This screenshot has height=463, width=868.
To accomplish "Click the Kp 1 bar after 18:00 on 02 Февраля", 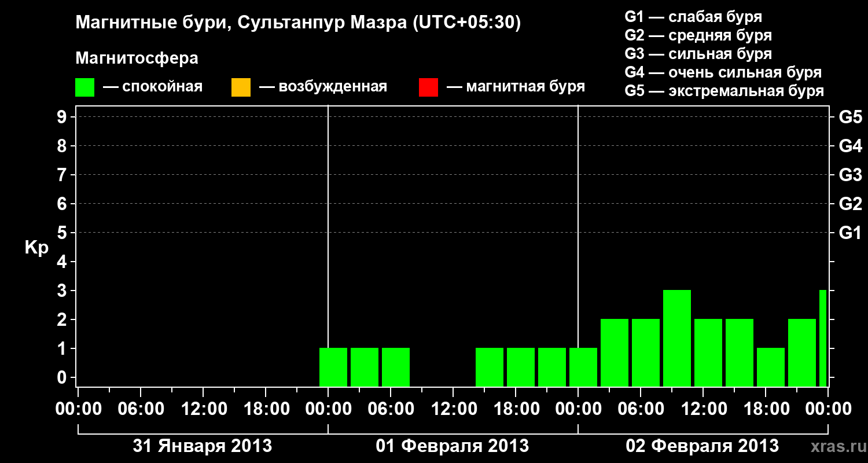I will (771, 367).
